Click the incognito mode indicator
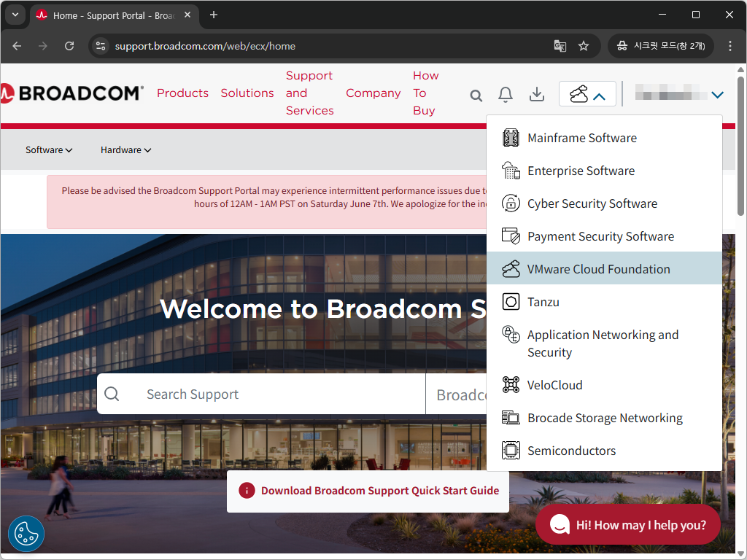747x560 pixels. click(x=661, y=46)
